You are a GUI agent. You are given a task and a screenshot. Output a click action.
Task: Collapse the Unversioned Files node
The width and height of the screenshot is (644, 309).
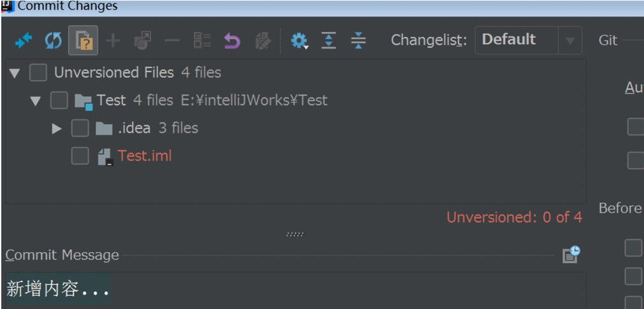15,73
